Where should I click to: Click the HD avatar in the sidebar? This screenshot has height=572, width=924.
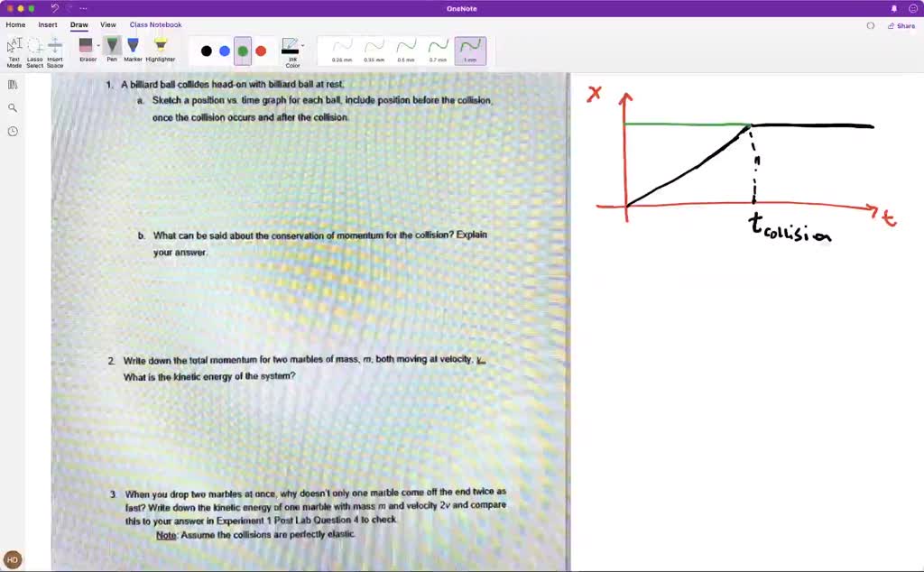[x=12, y=559]
